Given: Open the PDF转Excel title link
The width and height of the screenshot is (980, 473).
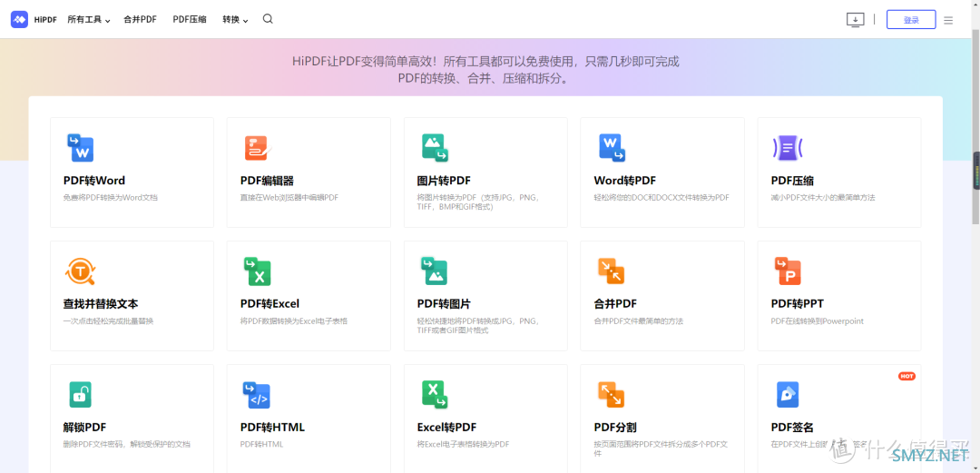Looking at the screenshot, I should pyautogui.click(x=270, y=304).
